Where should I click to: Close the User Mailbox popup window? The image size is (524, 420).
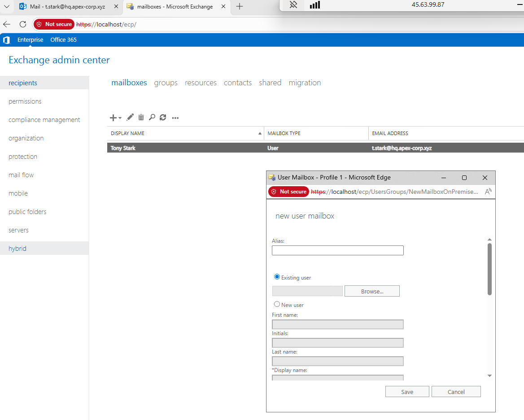click(x=485, y=178)
